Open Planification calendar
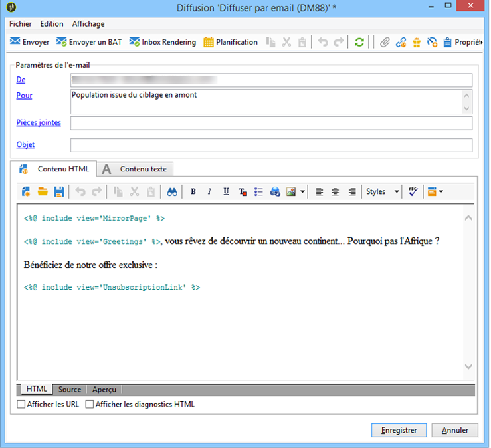Image resolution: width=491 pixels, height=448 pixels. 231,42
